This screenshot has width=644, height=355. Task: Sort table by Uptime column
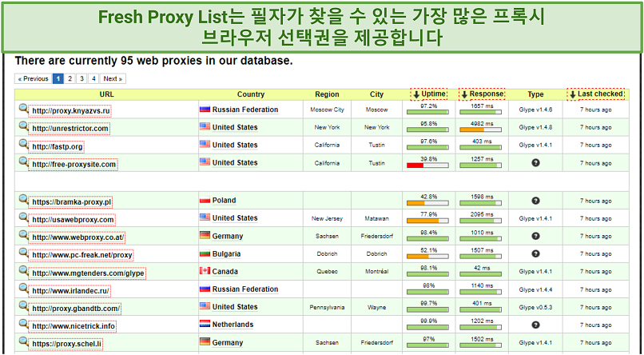429,94
